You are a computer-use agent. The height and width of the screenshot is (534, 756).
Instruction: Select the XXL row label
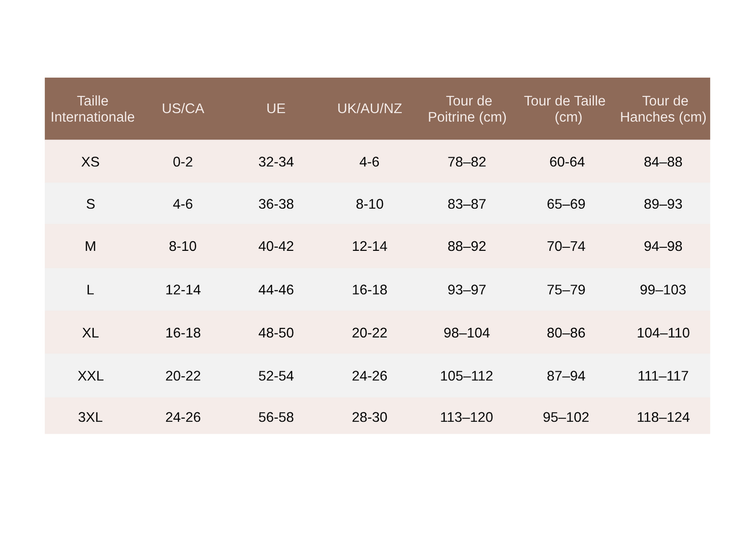90,376
